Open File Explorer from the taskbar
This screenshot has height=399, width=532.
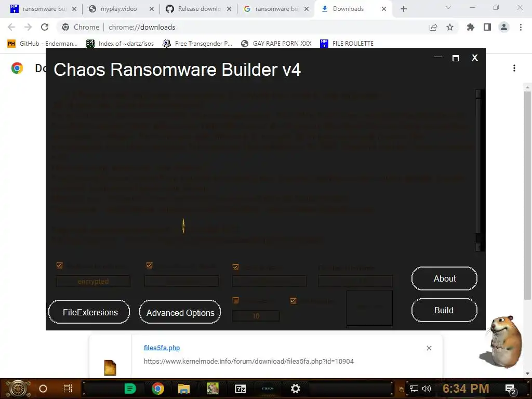pyautogui.click(x=183, y=389)
